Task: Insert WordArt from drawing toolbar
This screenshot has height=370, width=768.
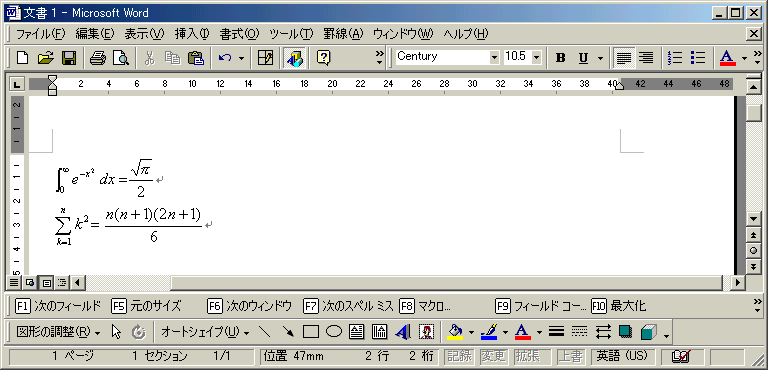Action: tap(403, 332)
